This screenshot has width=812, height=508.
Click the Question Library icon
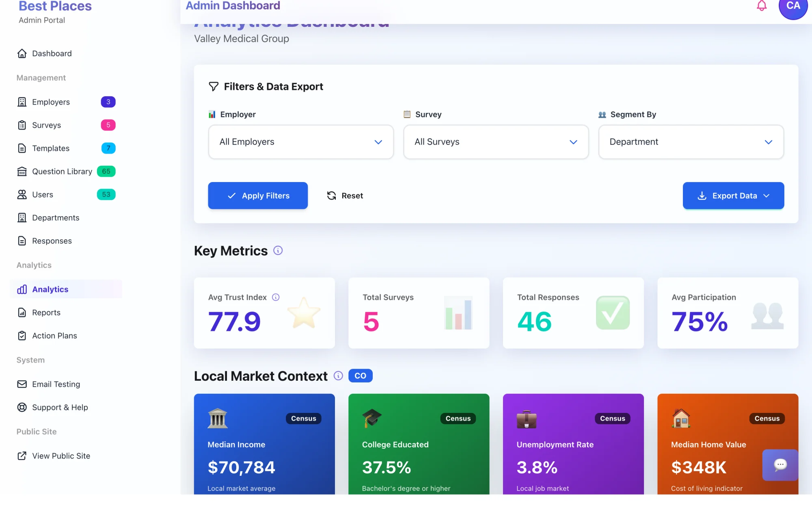coord(22,172)
